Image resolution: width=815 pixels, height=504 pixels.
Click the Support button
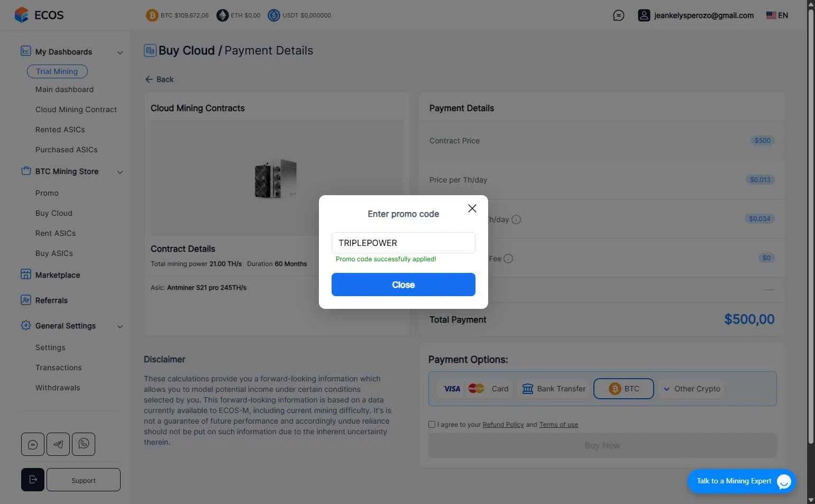[x=84, y=480]
